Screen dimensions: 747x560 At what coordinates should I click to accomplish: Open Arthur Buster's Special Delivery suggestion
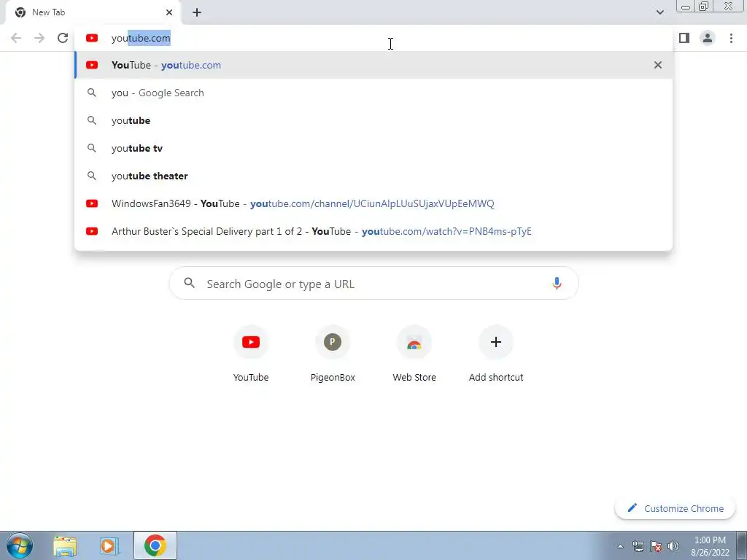point(373,231)
